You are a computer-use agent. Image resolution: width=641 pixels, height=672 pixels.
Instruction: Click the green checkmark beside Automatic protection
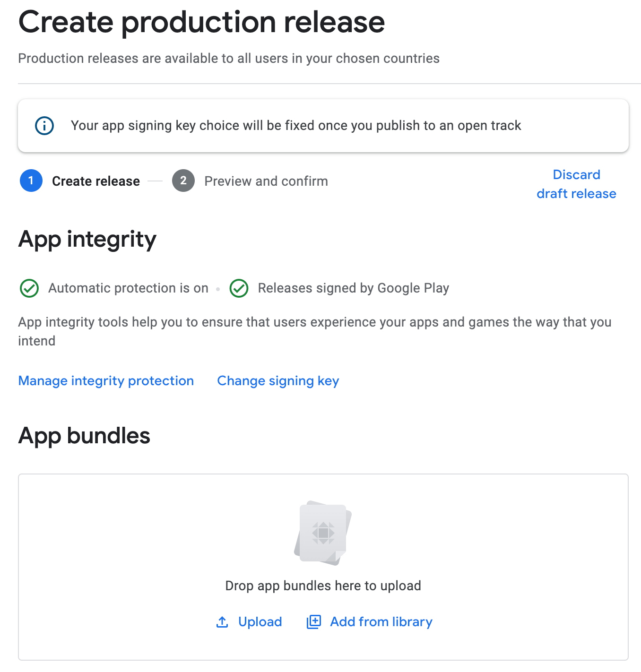coord(29,288)
